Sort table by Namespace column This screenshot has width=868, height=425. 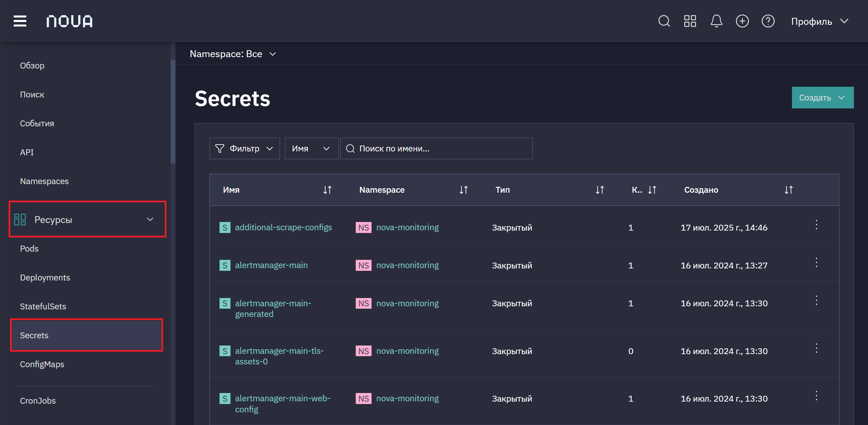tap(463, 190)
